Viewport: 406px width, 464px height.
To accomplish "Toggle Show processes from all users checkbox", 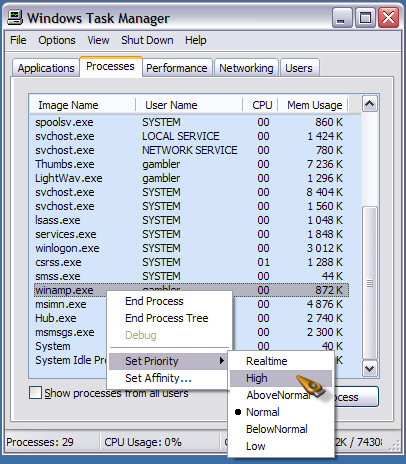I will (35, 393).
